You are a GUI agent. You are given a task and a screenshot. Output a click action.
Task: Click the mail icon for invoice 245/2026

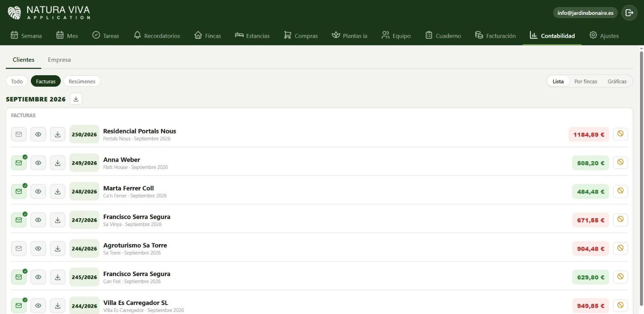[19, 277]
